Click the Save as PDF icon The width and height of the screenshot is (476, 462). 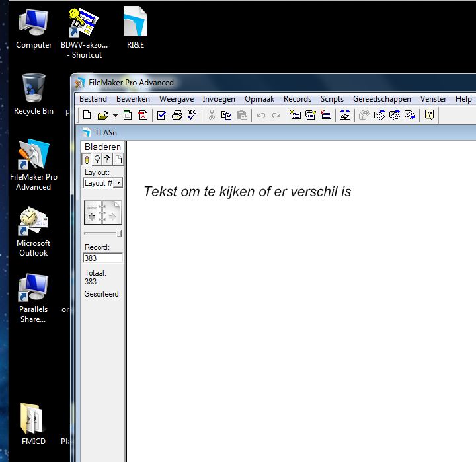pos(143,116)
